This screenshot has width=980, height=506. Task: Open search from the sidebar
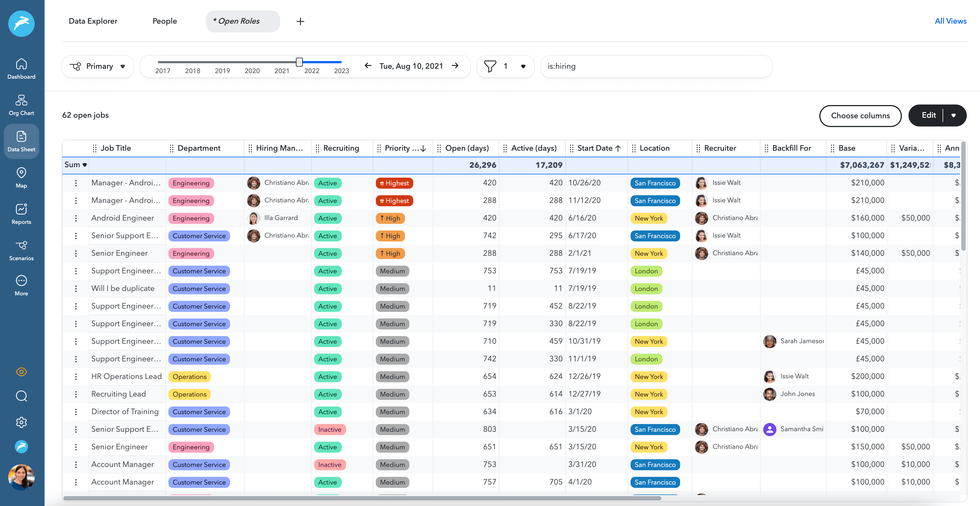21,396
